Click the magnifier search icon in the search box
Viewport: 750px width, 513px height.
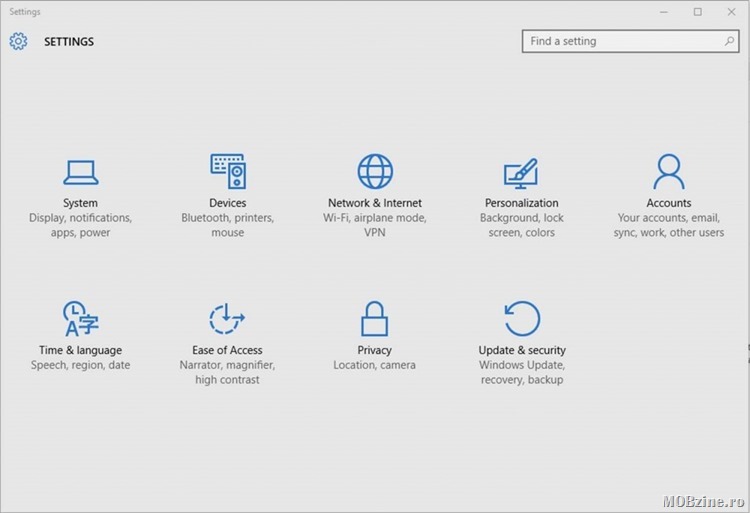coord(729,41)
